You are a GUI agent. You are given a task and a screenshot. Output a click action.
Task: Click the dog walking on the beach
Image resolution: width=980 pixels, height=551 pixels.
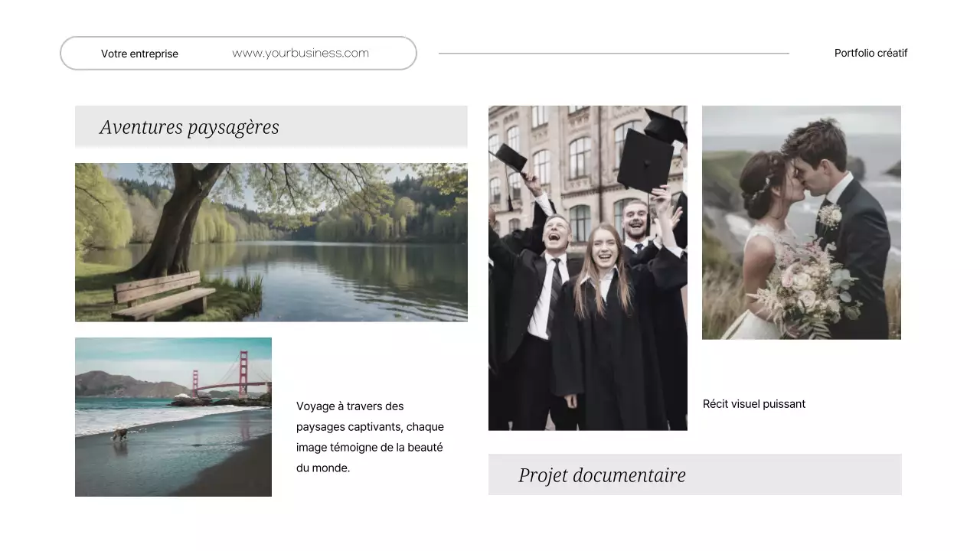119,434
